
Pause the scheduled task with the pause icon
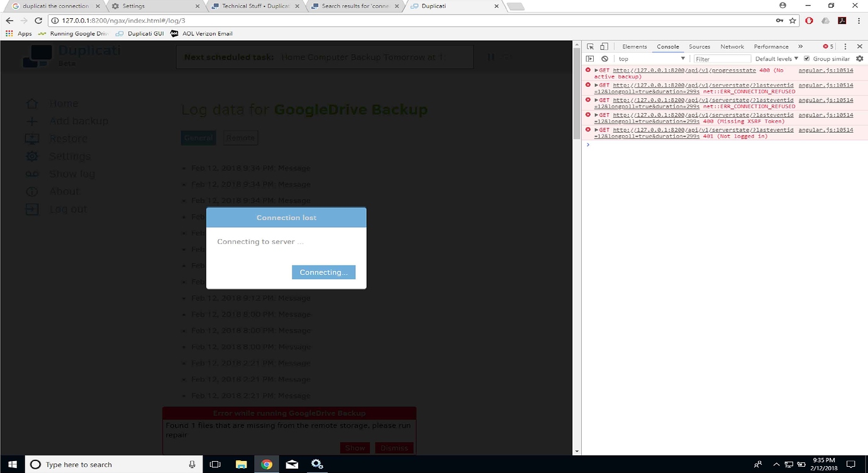click(491, 57)
